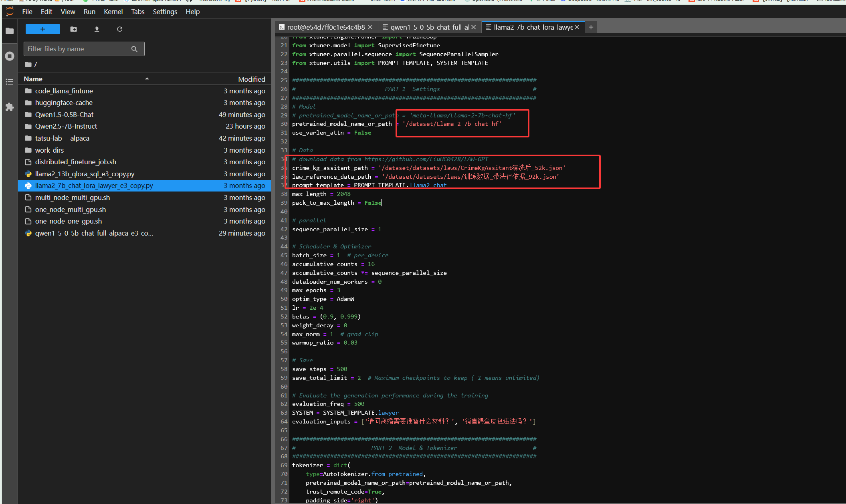
Task: Open the Settings menu
Action: (x=165, y=12)
